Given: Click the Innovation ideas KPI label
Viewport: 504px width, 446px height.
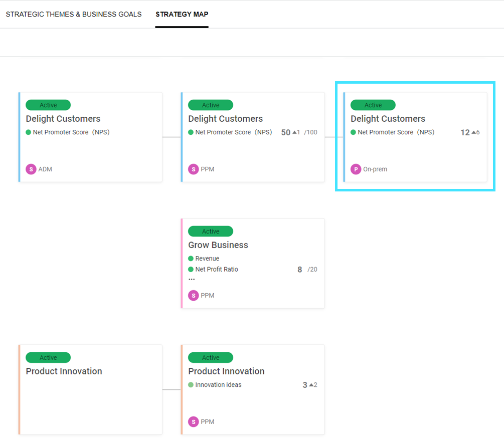Looking at the screenshot, I should pyautogui.click(x=218, y=385).
